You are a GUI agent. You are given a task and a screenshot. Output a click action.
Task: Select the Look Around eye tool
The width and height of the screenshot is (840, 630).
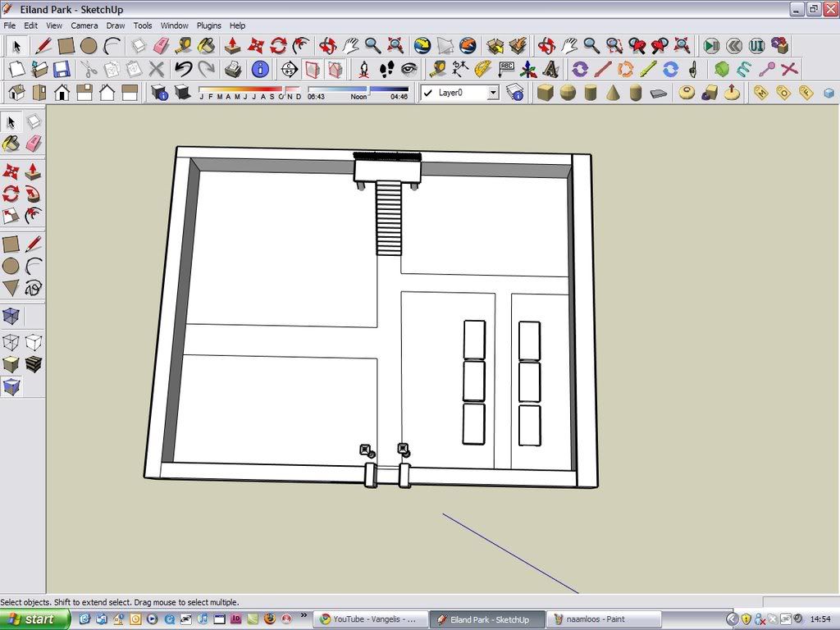[x=409, y=69]
